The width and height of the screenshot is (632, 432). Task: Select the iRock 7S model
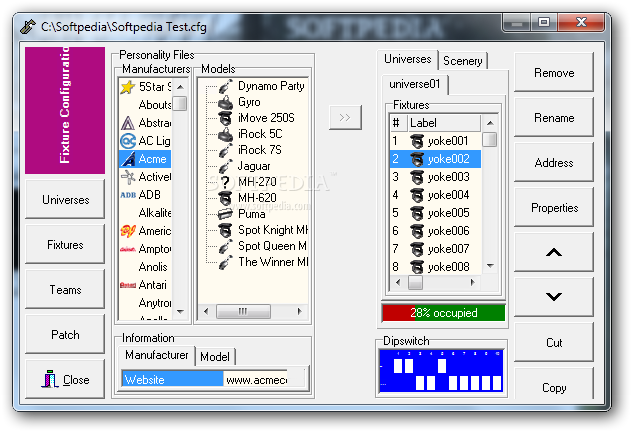coord(260,150)
